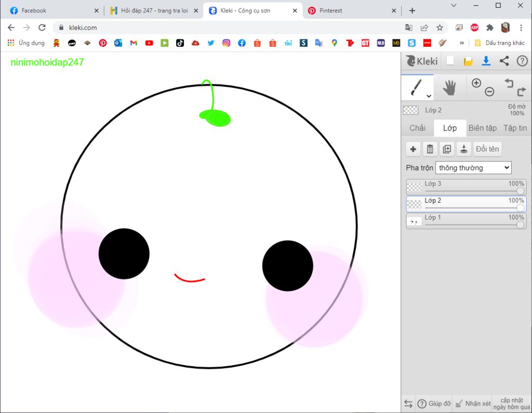Click the Lớp 1 opacity slider handle
The height and width of the screenshot is (413, 532).
tap(521, 224)
